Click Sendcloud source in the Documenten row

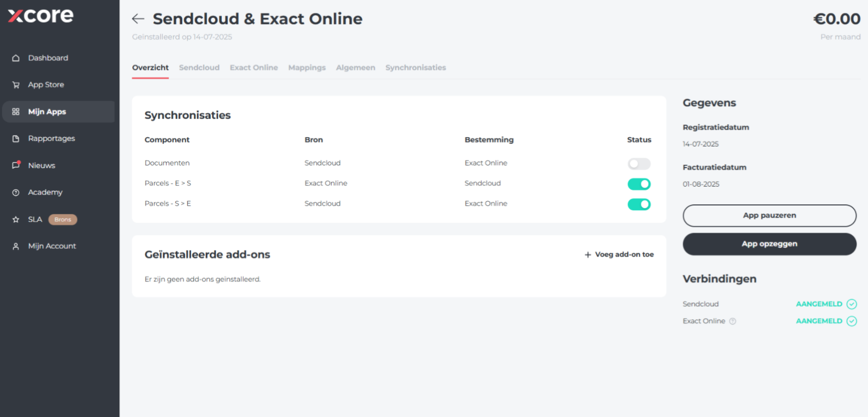pyautogui.click(x=323, y=163)
